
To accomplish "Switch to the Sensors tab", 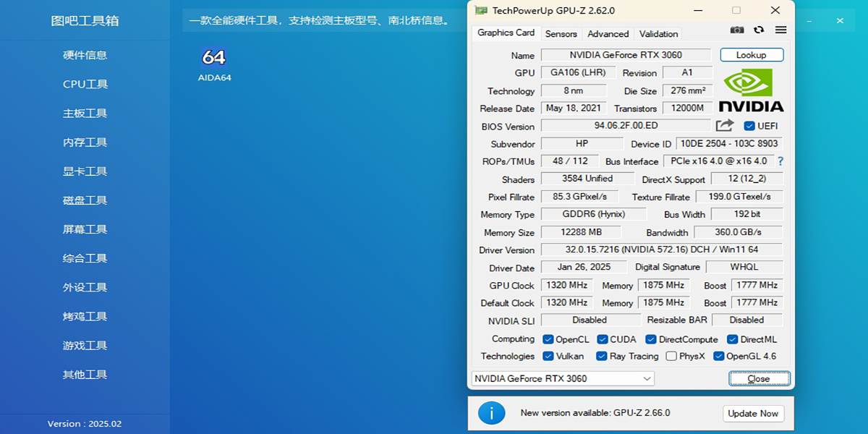I will point(561,33).
